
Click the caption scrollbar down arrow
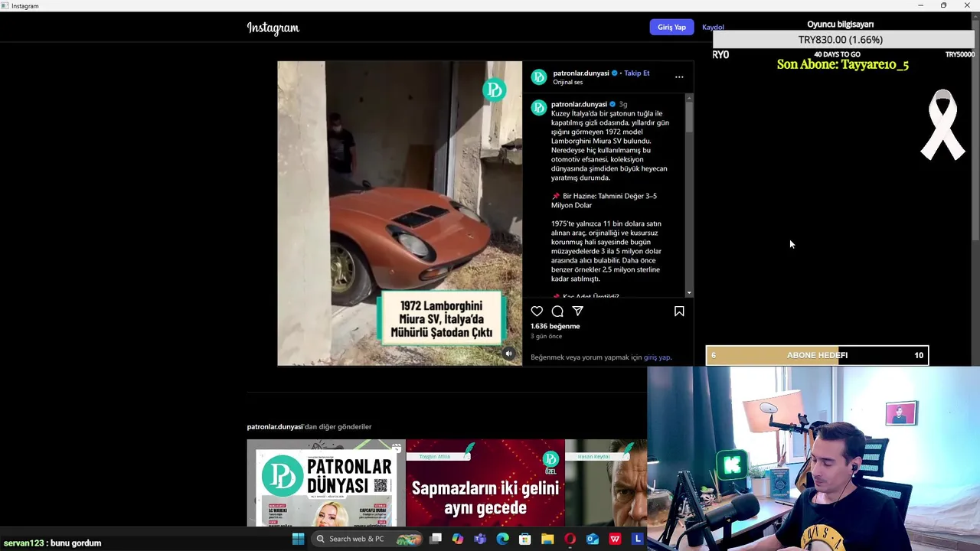[689, 292]
